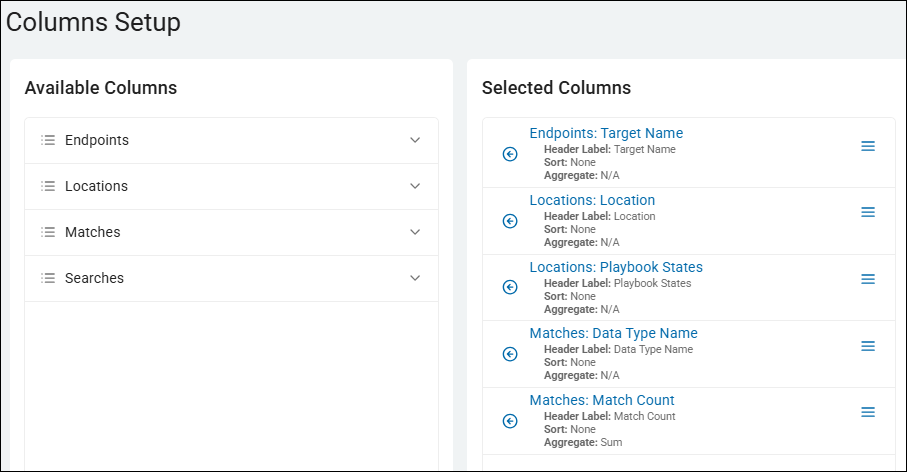Image resolution: width=907 pixels, height=472 pixels.
Task: Click the hamburger handle for Matches: Match Count
Action: (x=868, y=412)
